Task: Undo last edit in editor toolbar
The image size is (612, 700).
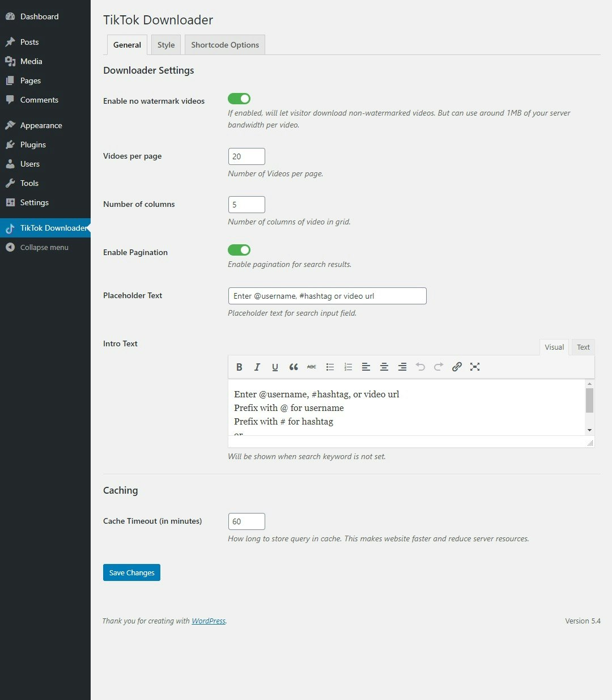Action: (x=420, y=367)
